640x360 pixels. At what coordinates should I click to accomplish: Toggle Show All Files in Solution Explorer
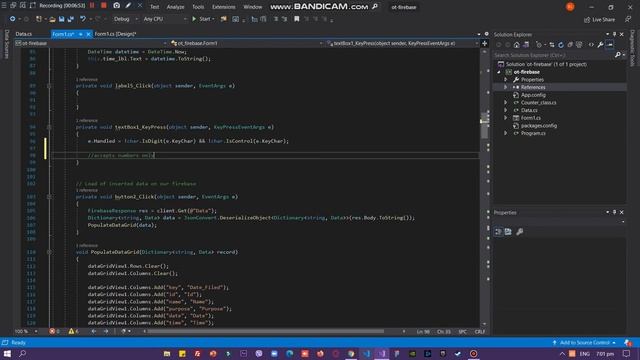pos(579,45)
